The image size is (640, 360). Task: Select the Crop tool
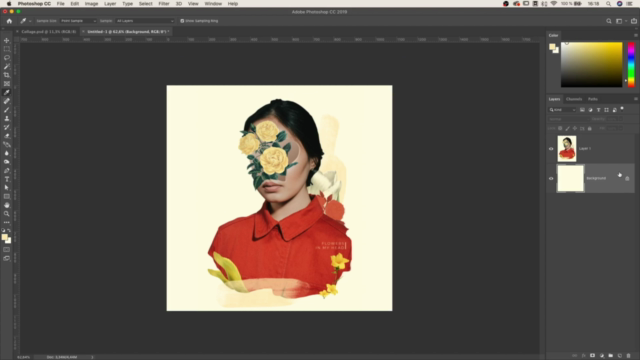7,75
